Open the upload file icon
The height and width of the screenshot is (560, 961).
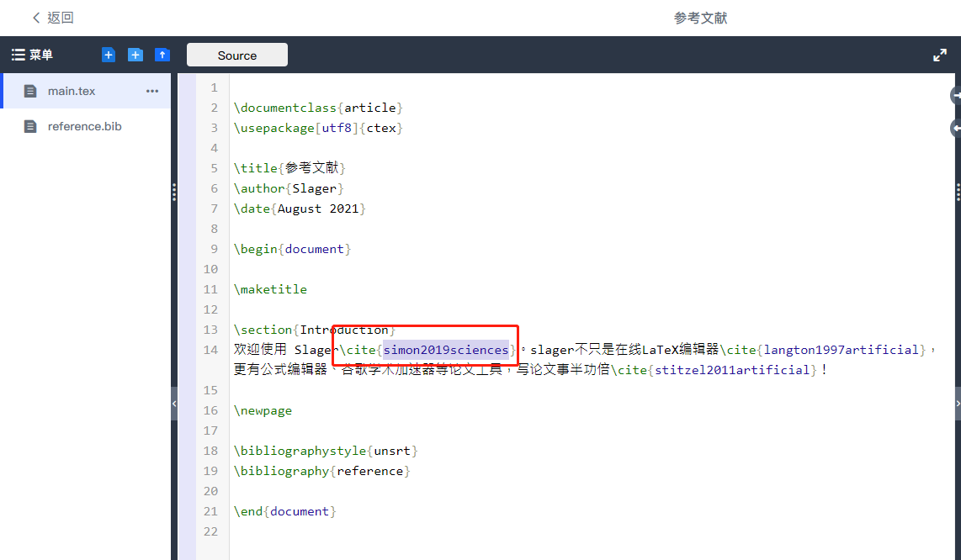point(162,54)
